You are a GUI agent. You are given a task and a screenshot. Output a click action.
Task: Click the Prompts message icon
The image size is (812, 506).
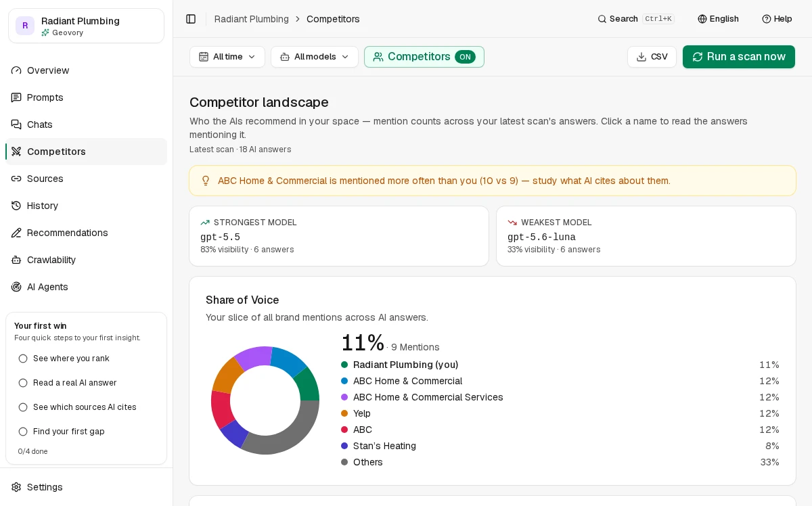click(x=16, y=97)
